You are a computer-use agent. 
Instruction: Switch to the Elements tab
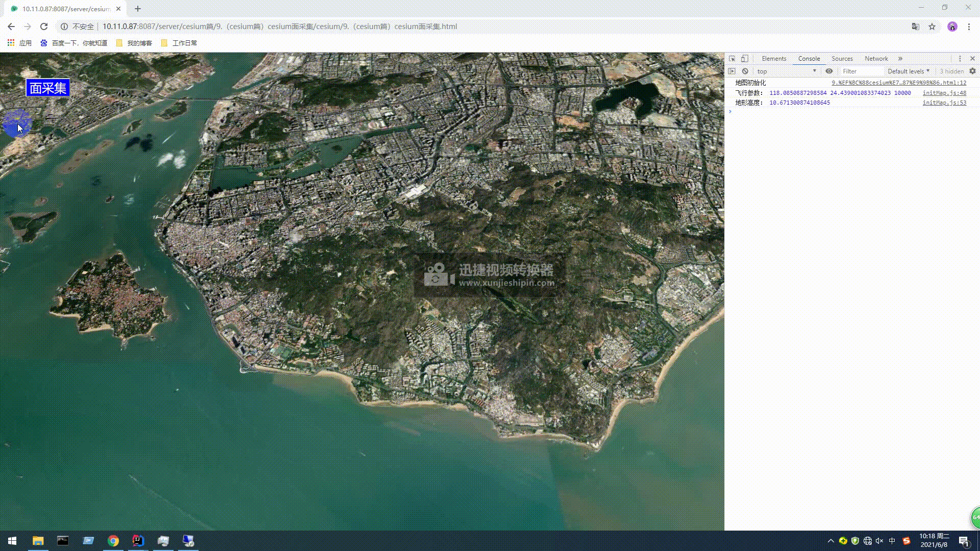coord(774,59)
